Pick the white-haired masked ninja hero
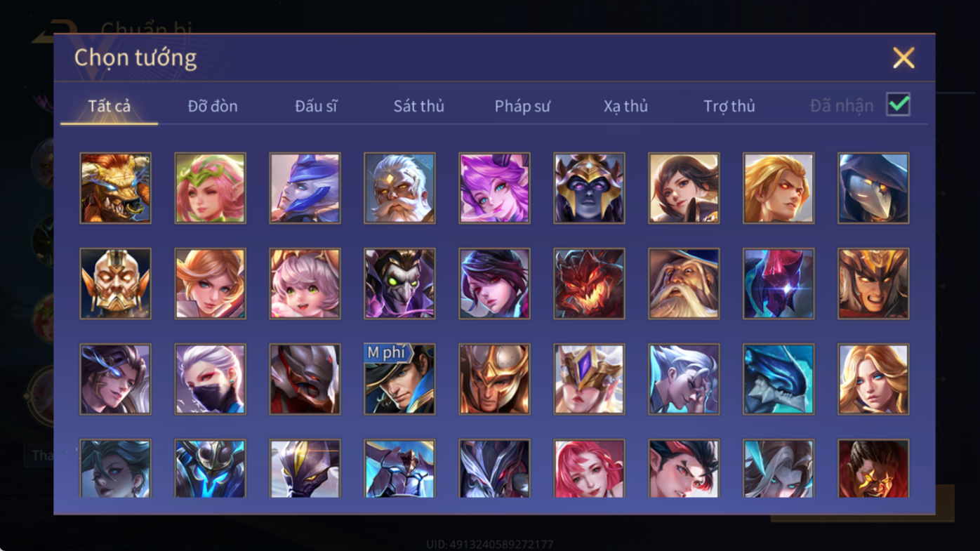980x551 pixels. [x=210, y=379]
